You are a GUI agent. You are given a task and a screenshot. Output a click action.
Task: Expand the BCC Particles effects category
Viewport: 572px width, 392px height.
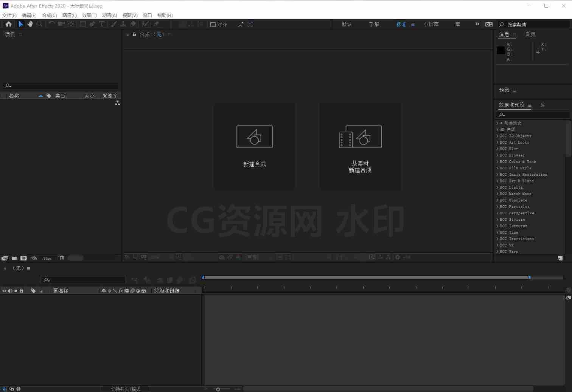[x=497, y=206]
